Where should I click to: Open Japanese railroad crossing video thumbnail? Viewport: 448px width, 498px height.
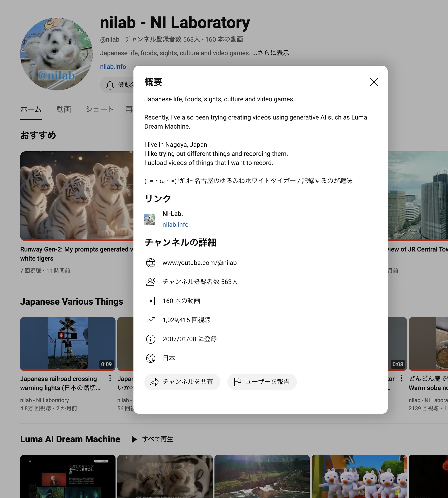[x=68, y=344]
